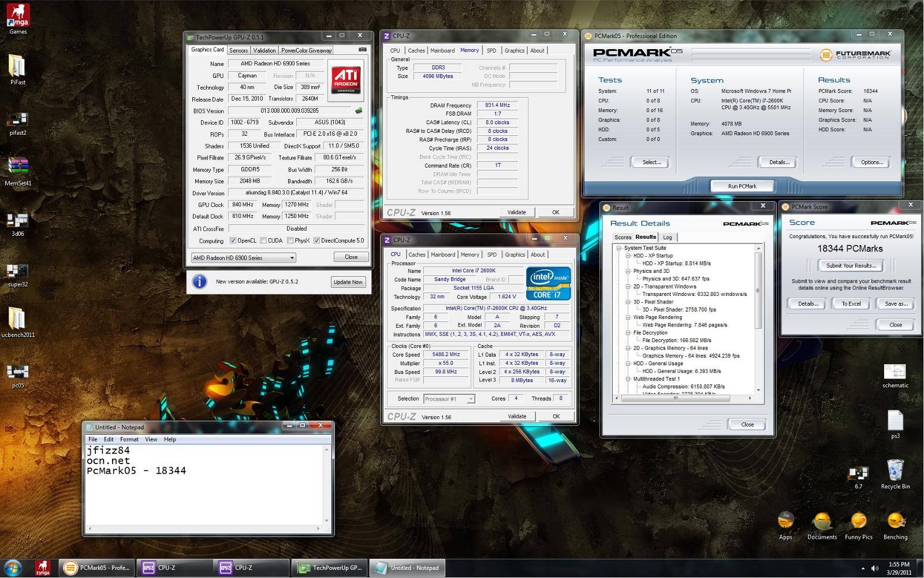Open the pc05 desktop icon
924x578 pixels.
click(x=17, y=376)
